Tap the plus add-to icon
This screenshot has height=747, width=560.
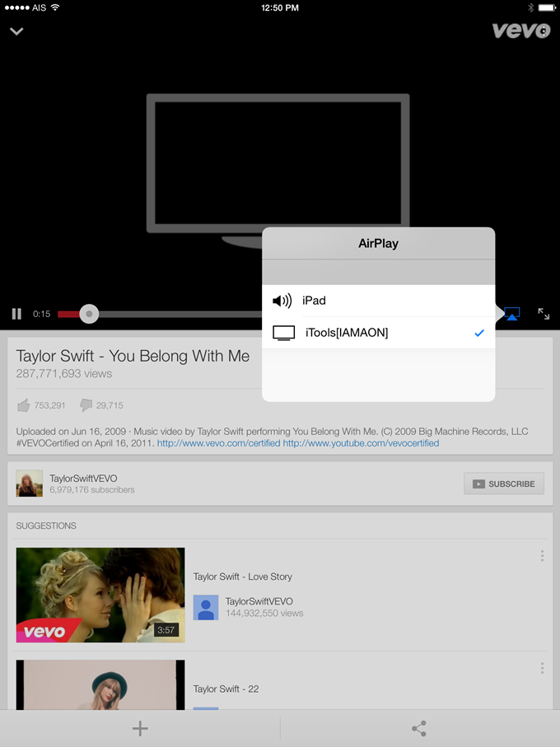click(140, 728)
